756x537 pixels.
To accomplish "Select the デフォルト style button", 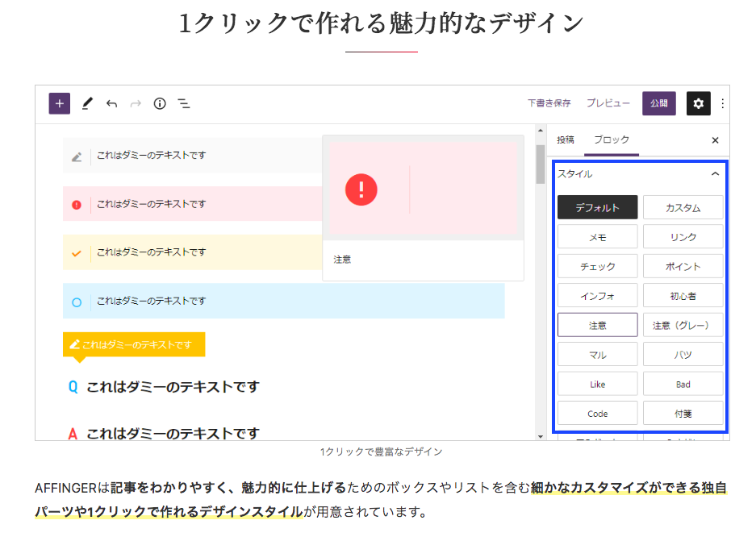I will [597, 207].
